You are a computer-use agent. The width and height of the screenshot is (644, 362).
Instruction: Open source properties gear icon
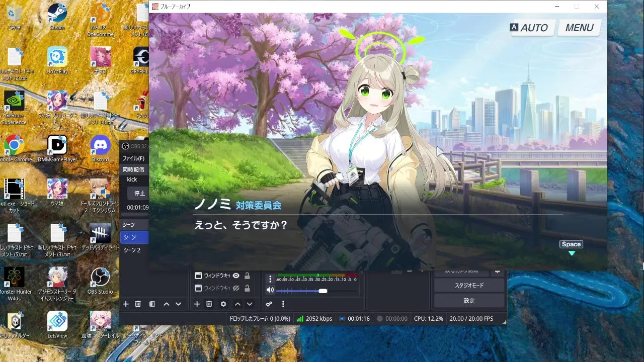(x=223, y=304)
